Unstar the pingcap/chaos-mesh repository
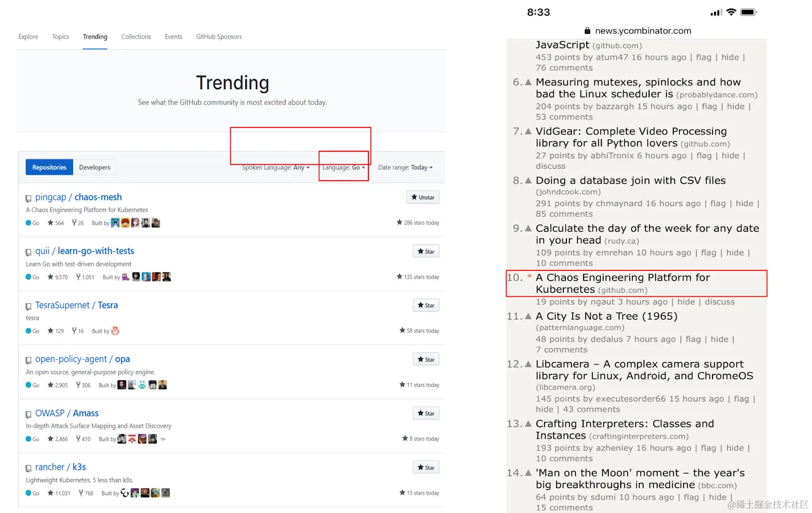The width and height of the screenshot is (812, 513). click(423, 197)
